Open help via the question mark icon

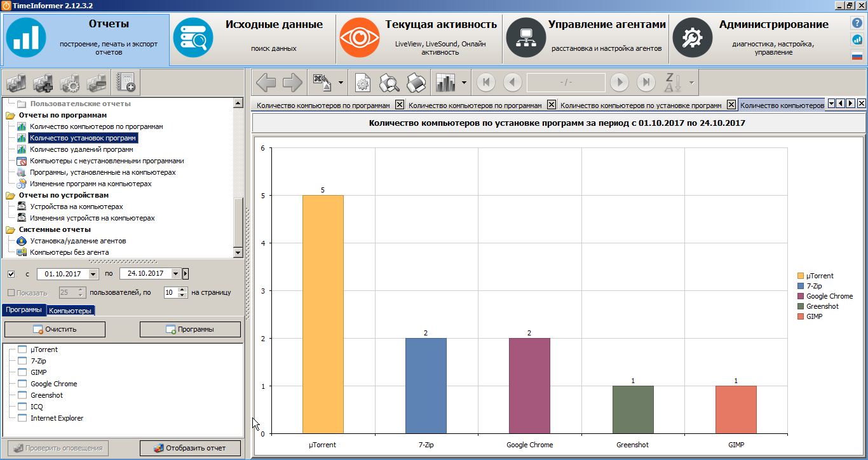857,23
